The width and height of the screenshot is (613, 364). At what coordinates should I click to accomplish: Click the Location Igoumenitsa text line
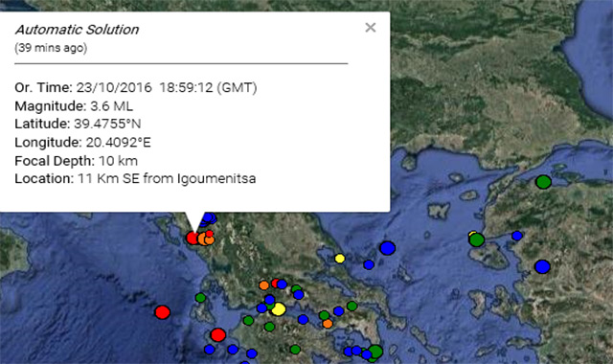135,179
